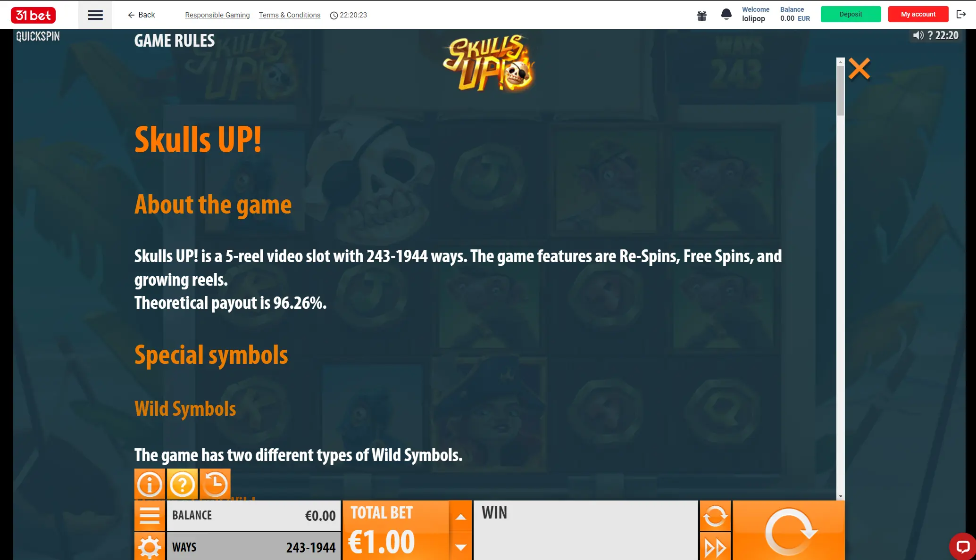
Task: Increase total bet with up arrow
Action: (461, 517)
